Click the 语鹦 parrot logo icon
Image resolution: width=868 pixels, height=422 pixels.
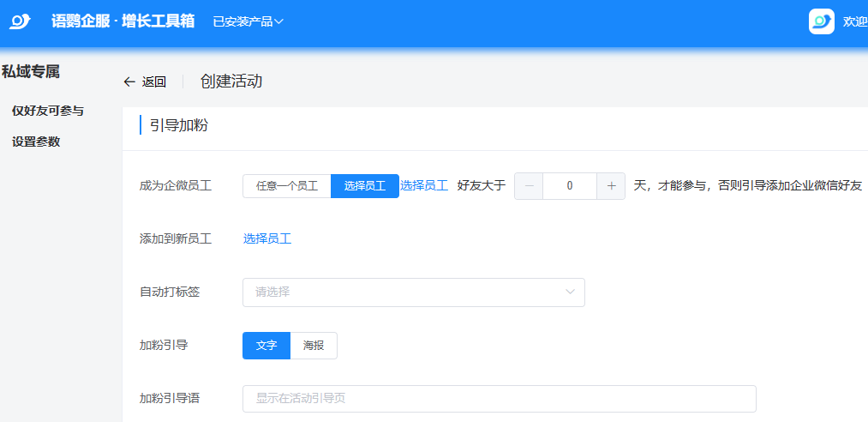(20, 21)
